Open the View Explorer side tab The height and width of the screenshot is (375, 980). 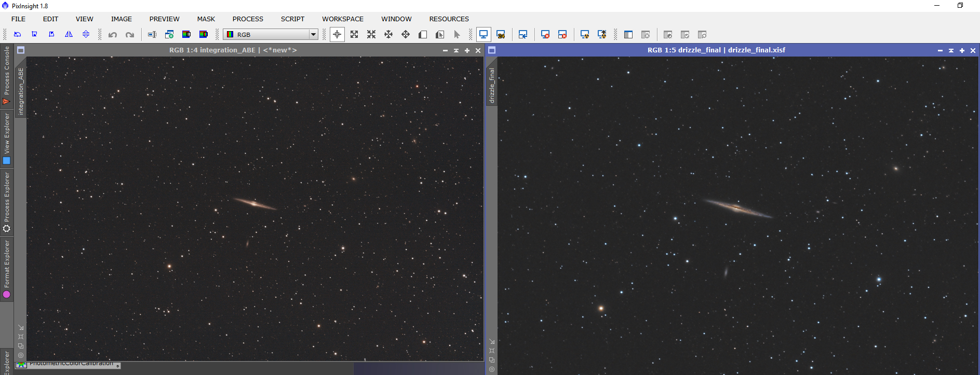7,139
